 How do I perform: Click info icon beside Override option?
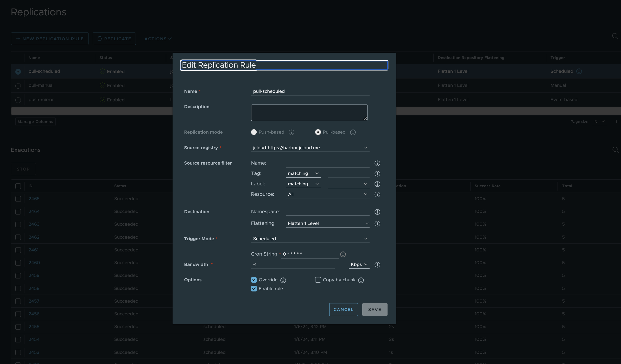283,280
